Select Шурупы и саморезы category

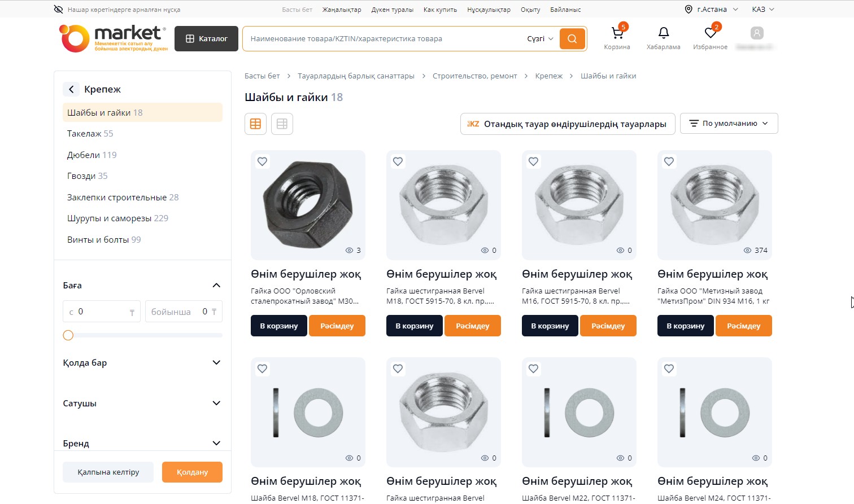[x=117, y=218]
